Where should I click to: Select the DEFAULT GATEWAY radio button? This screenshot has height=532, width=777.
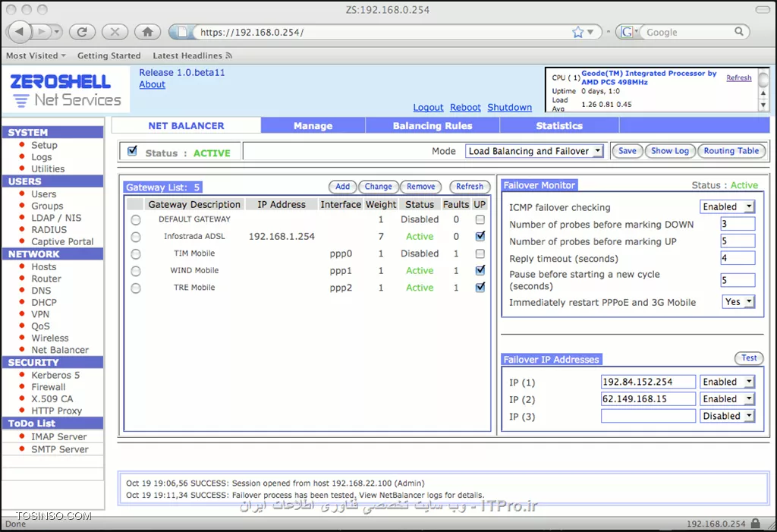coord(136,219)
